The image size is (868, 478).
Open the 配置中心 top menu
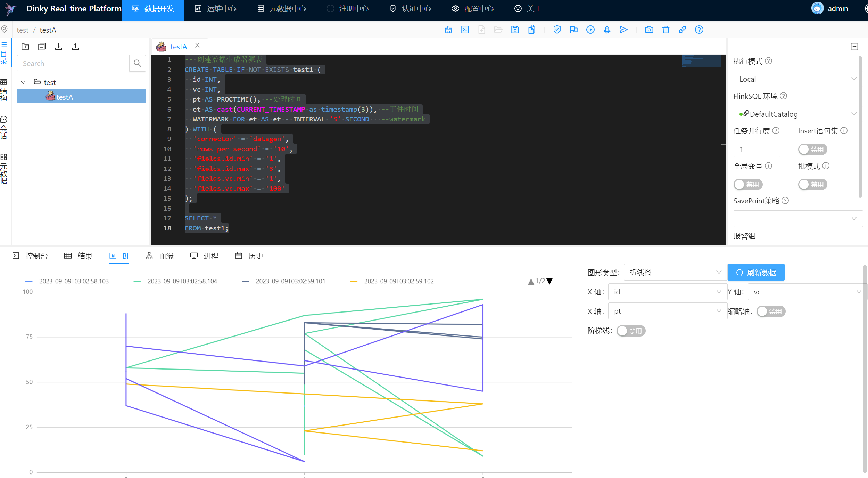(473, 9)
